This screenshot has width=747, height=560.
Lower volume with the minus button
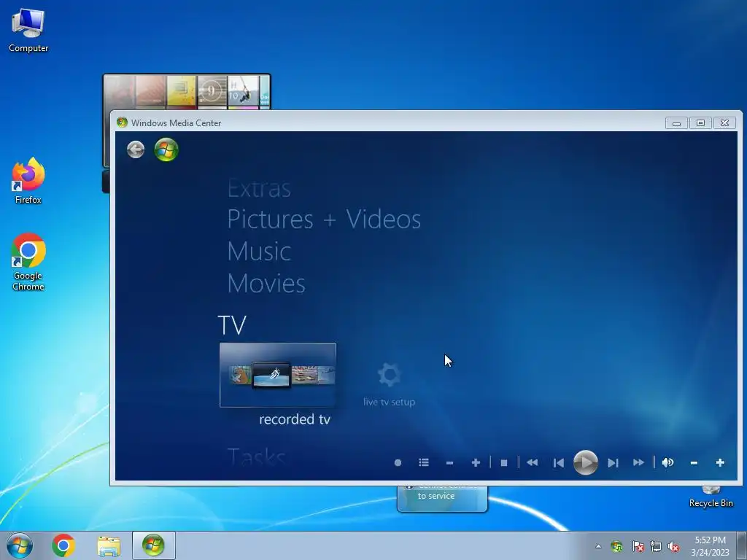(694, 462)
